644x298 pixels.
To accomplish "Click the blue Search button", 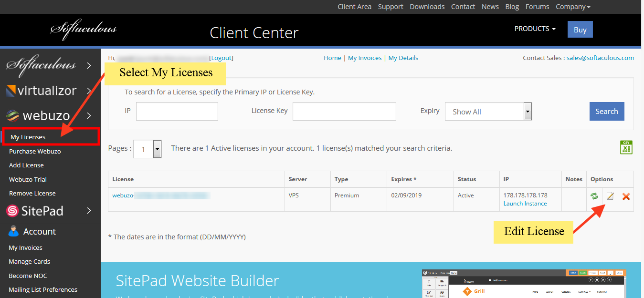I will pyautogui.click(x=607, y=111).
